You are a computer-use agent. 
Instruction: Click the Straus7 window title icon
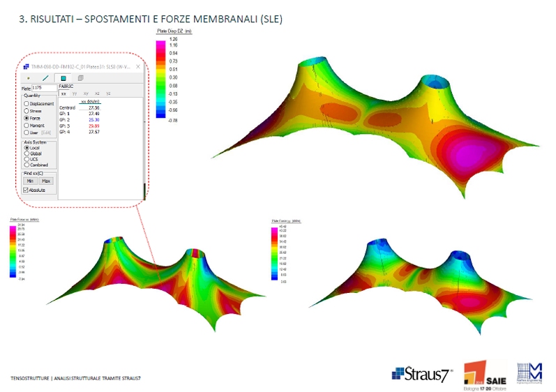pyautogui.click(x=26, y=66)
